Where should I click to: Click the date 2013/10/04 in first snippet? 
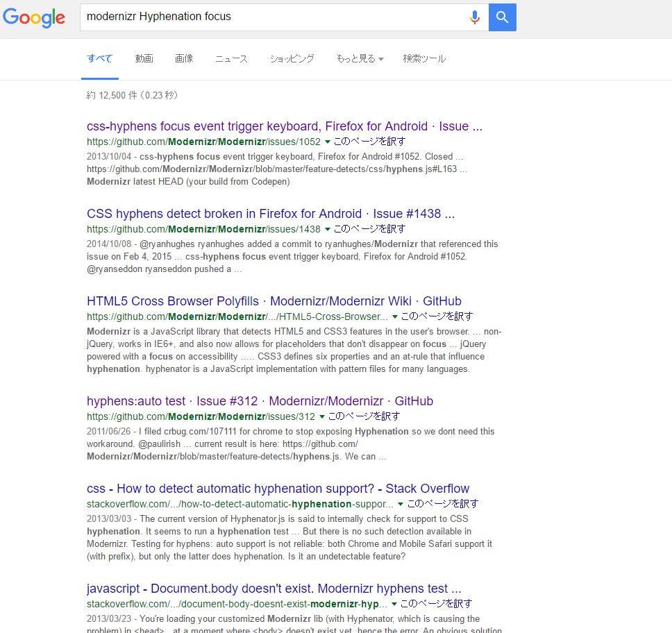pyautogui.click(x=109, y=156)
